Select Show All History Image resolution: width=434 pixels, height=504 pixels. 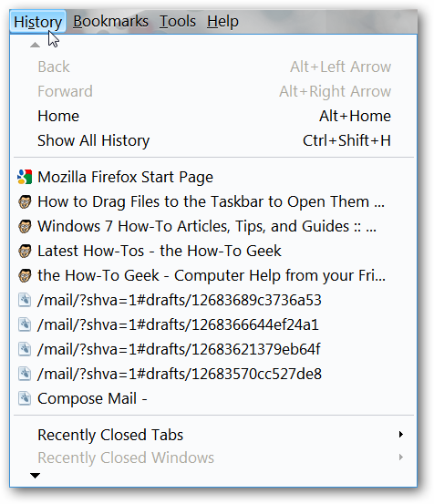(x=213, y=140)
